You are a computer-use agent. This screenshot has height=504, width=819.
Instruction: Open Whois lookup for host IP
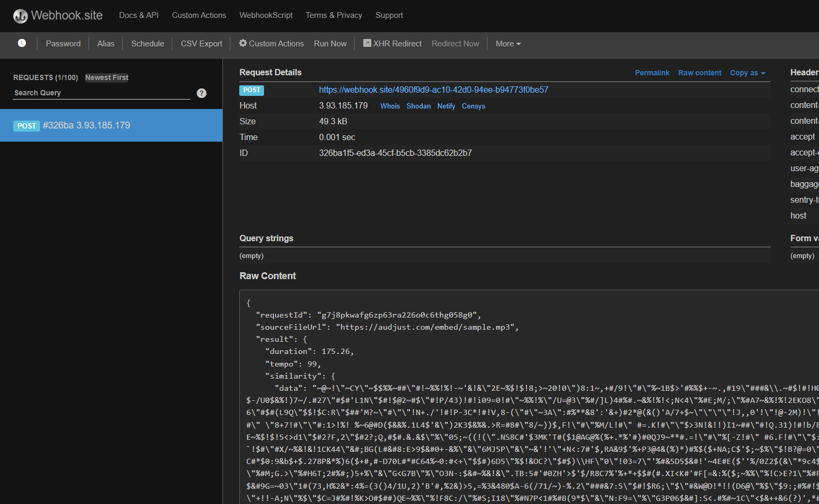click(x=390, y=106)
